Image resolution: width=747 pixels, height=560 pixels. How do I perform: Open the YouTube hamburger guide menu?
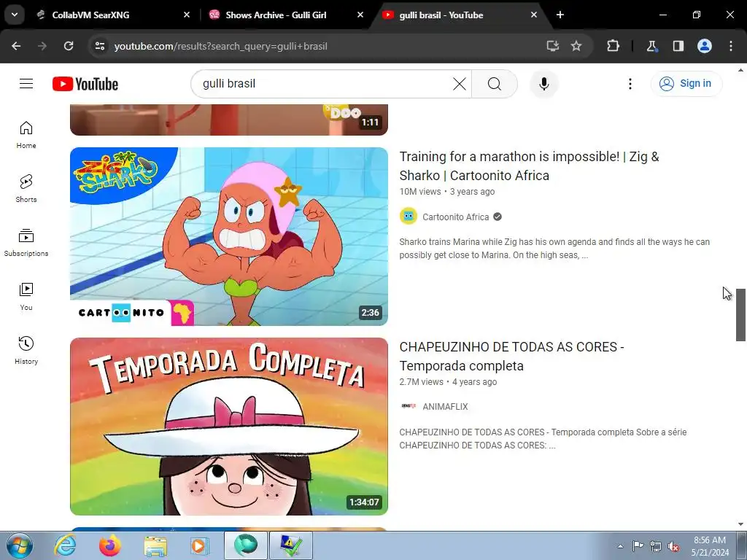pyautogui.click(x=26, y=84)
